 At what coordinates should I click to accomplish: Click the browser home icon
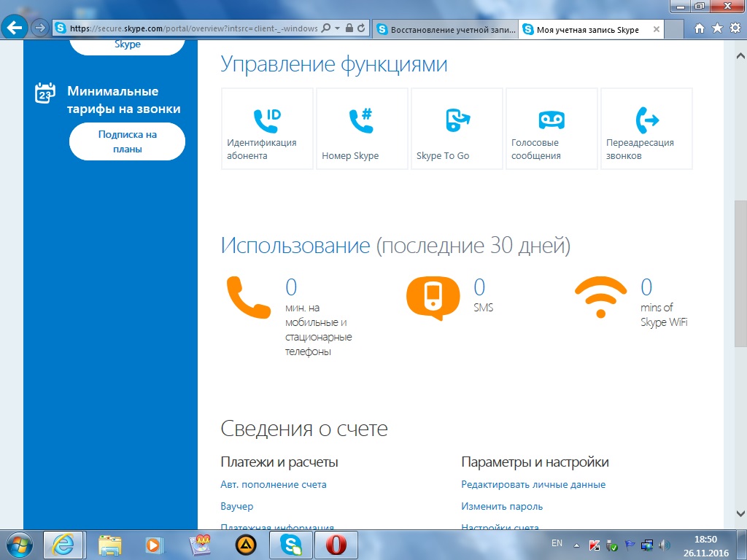pyautogui.click(x=698, y=28)
